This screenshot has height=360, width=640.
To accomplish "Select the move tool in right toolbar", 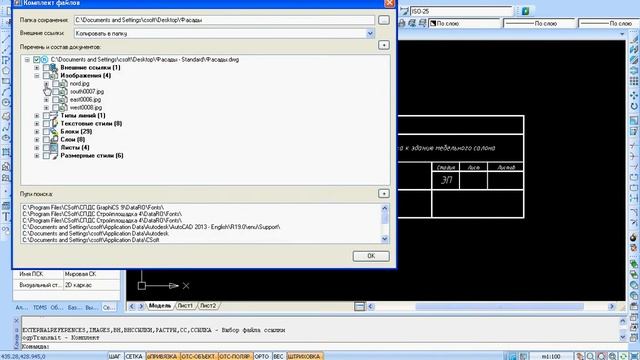I will tap(634, 96).
